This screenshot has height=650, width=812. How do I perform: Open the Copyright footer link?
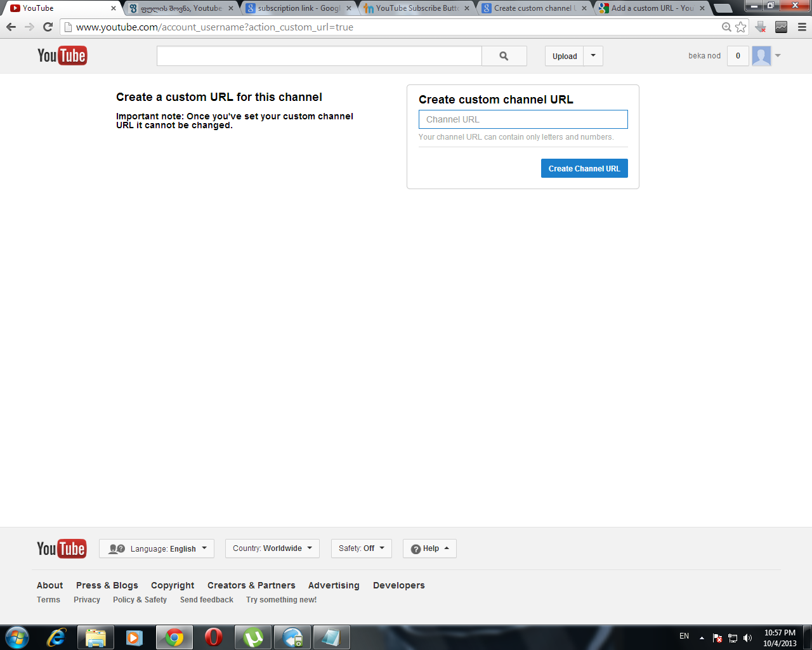173,585
